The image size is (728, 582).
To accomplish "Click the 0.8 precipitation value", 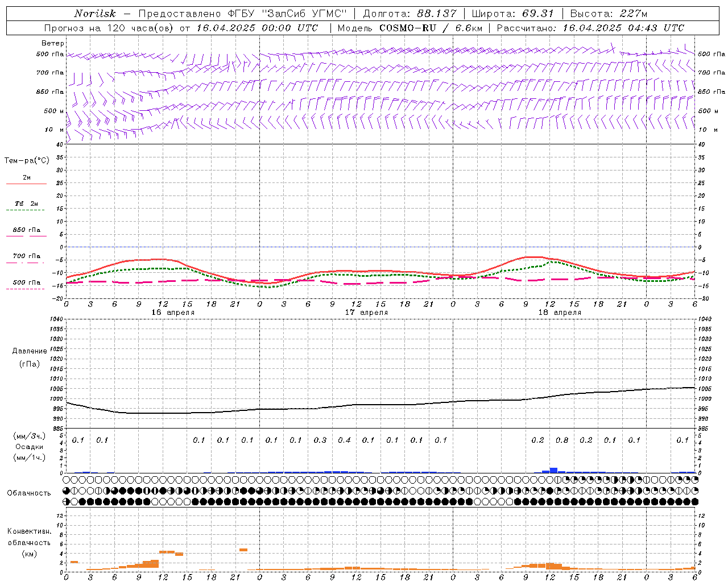I will coord(562,440).
